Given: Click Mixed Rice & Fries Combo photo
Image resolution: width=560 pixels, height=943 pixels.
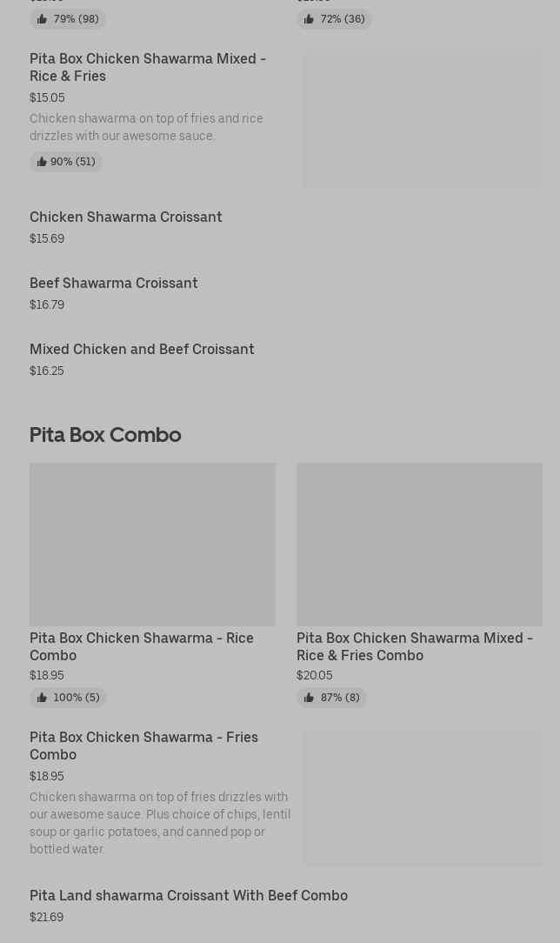Looking at the screenshot, I should coord(419,544).
